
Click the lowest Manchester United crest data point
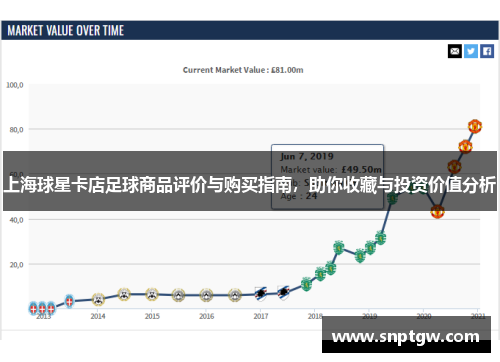(437, 211)
